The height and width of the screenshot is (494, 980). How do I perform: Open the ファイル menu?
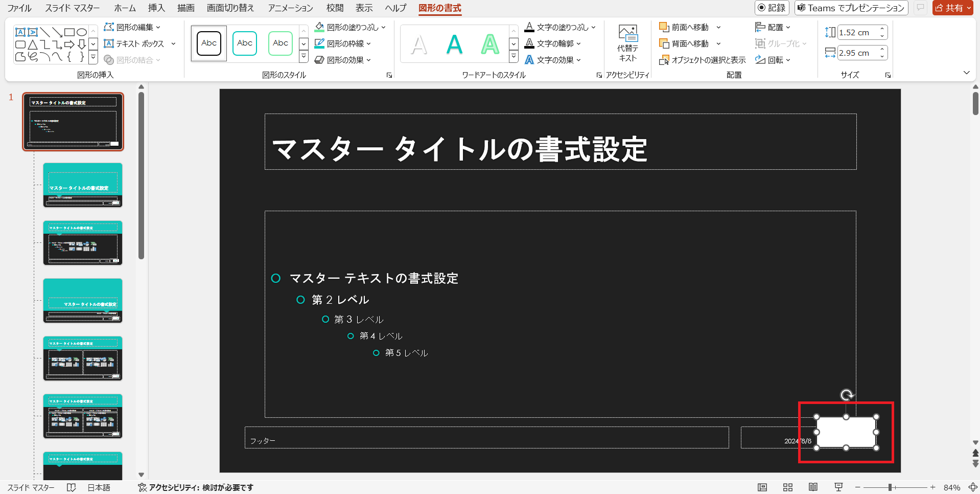19,8
